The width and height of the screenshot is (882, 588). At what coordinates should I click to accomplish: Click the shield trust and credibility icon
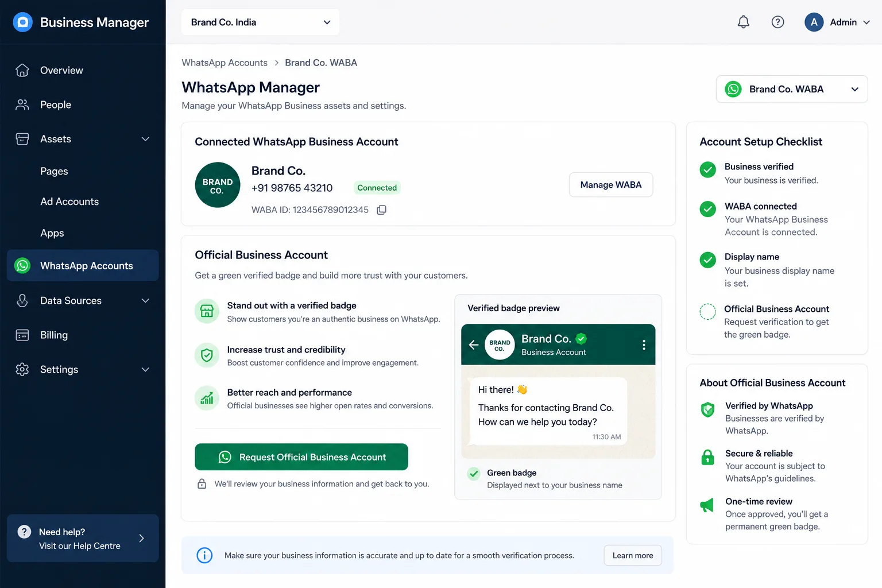click(x=207, y=355)
